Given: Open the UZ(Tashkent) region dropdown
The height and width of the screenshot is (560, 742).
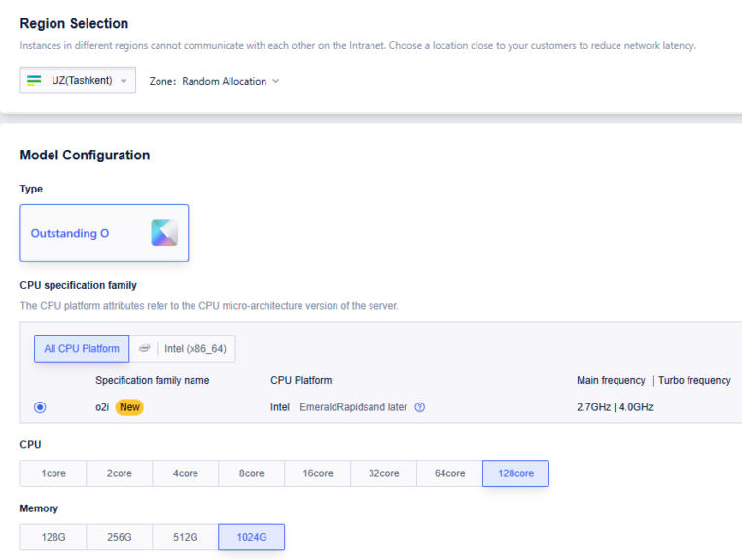Looking at the screenshot, I should pos(78,81).
